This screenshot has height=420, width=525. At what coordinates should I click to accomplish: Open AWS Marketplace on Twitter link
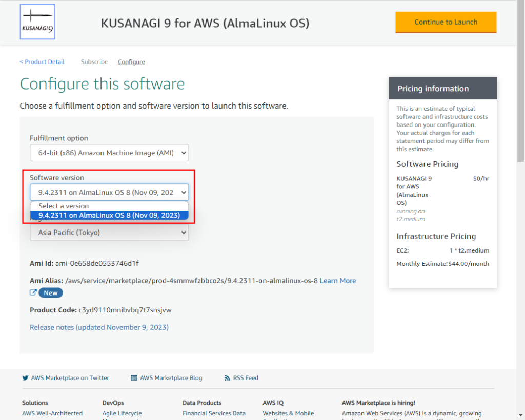point(70,378)
